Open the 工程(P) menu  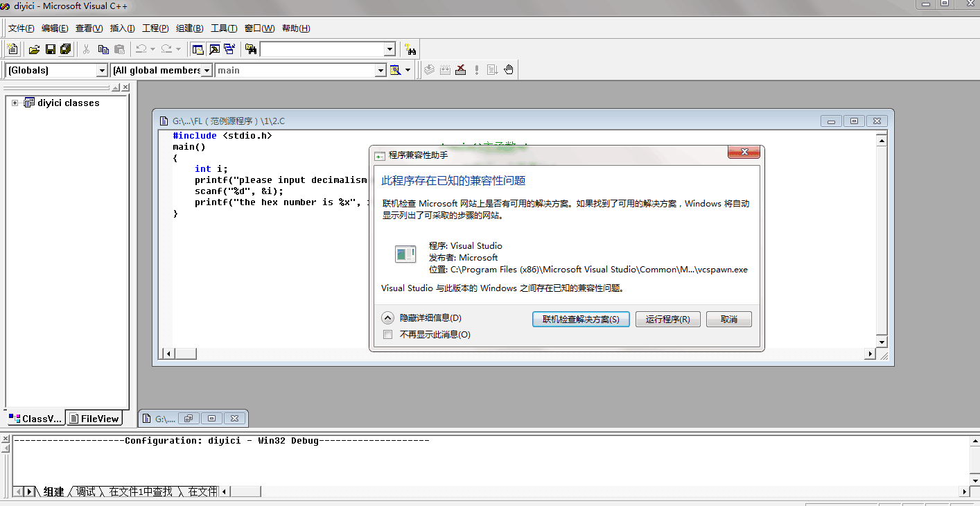(x=155, y=28)
